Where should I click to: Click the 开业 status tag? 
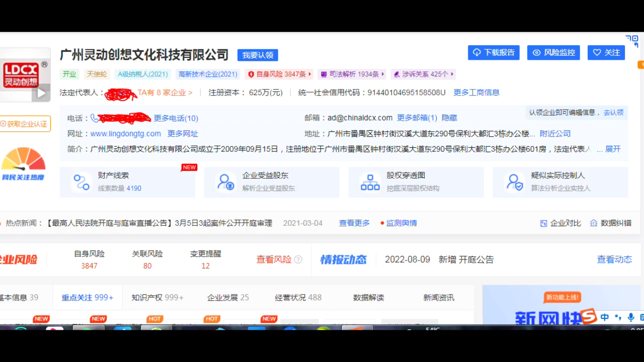point(69,74)
